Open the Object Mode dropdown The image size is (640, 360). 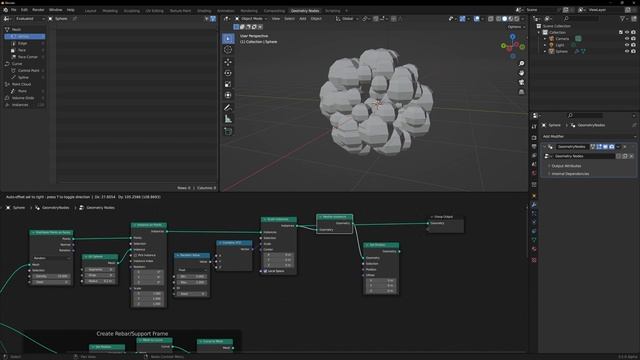251,19
